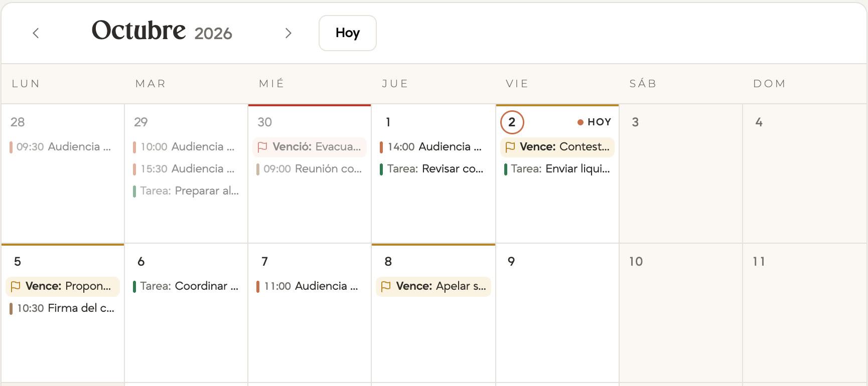Open the 14:00 Audiencia event on day 1
This screenshot has height=386, width=868.
tap(433, 147)
